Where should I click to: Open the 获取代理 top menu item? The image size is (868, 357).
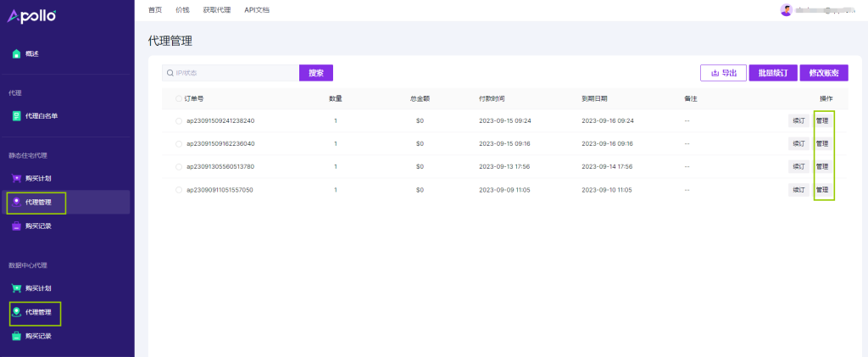coord(216,10)
